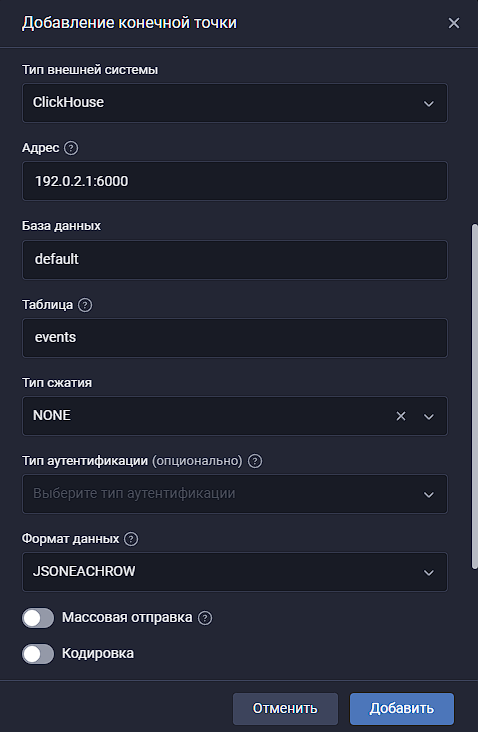Expand the JSONEACHROW data format dropdown
The image size is (478, 732).
coord(235,572)
